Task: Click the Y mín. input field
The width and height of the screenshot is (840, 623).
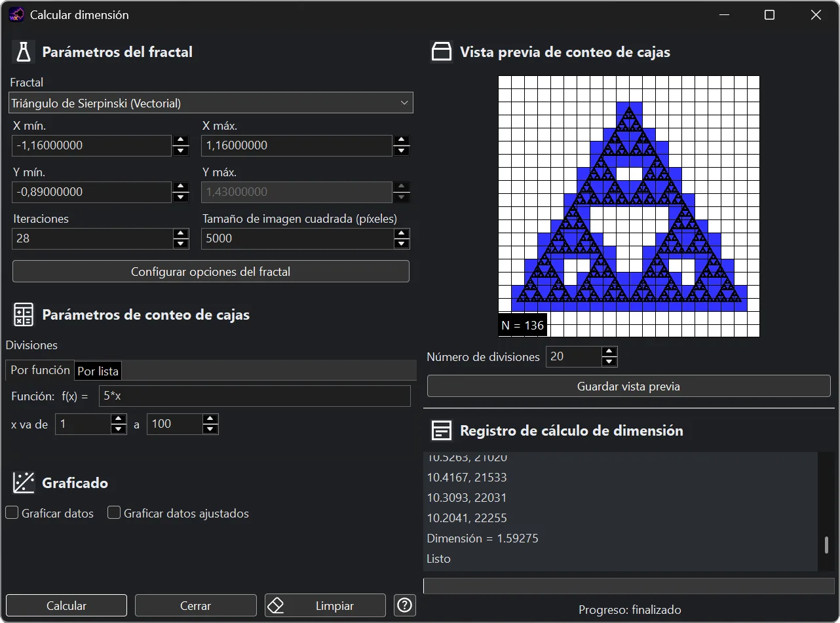Action: pyautogui.click(x=92, y=192)
